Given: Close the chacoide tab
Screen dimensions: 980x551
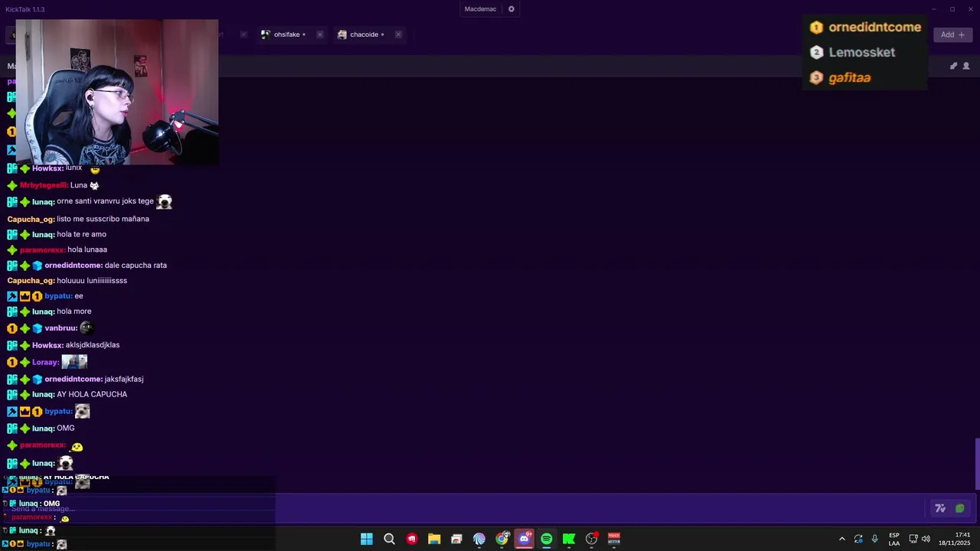Looking at the screenshot, I should point(398,34).
